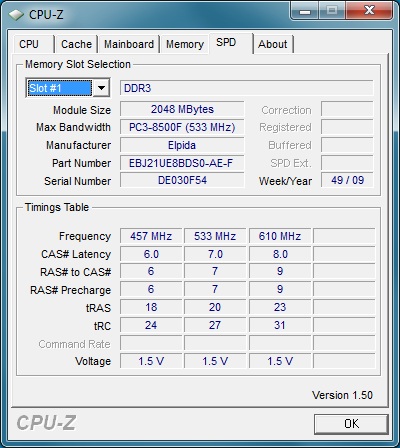Click the CAS# Latency 8.0 cell
The width and height of the screenshot is (400, 448).
point(280,254)
